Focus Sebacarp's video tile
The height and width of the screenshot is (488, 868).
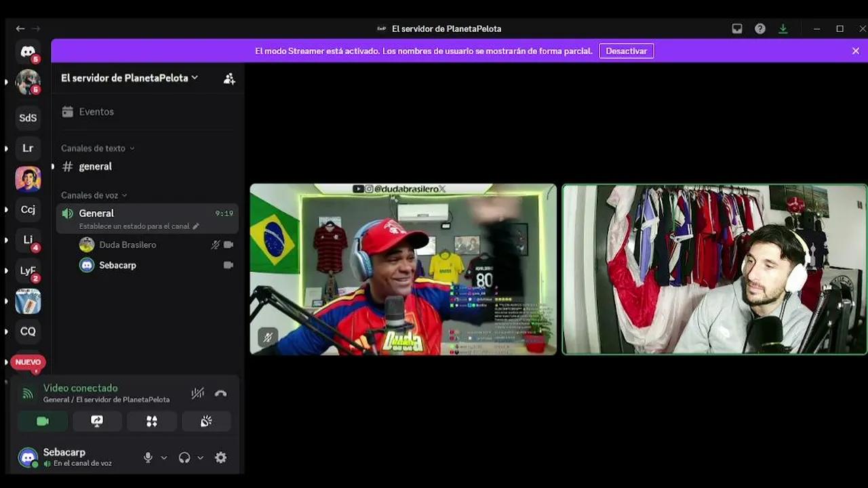715,269
